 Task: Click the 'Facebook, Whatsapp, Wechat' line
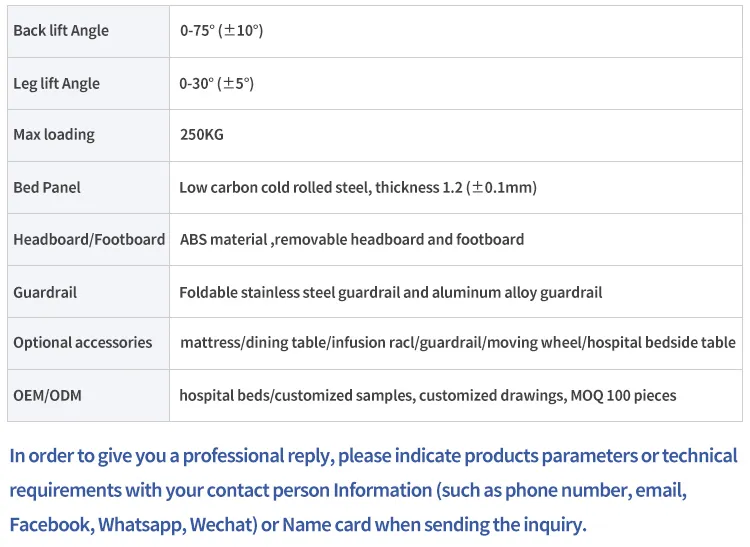coord(298,525)
